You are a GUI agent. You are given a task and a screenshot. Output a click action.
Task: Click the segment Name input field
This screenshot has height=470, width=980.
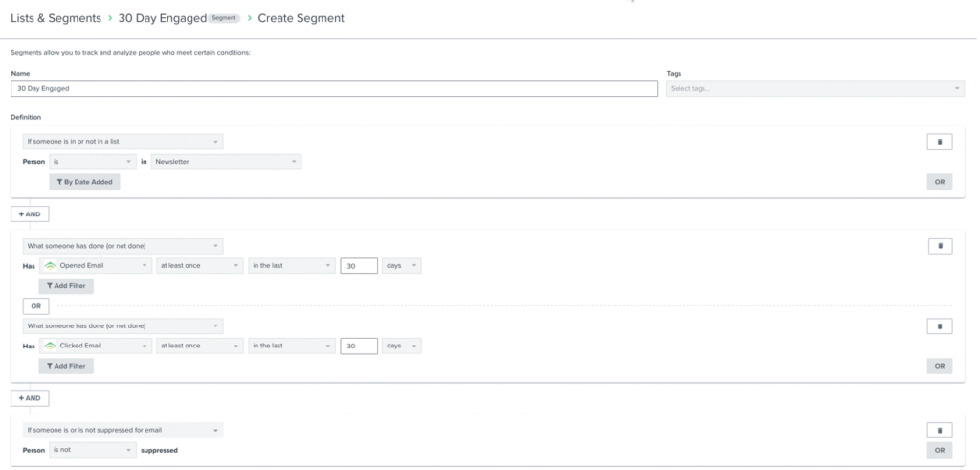tap(334, 89)
